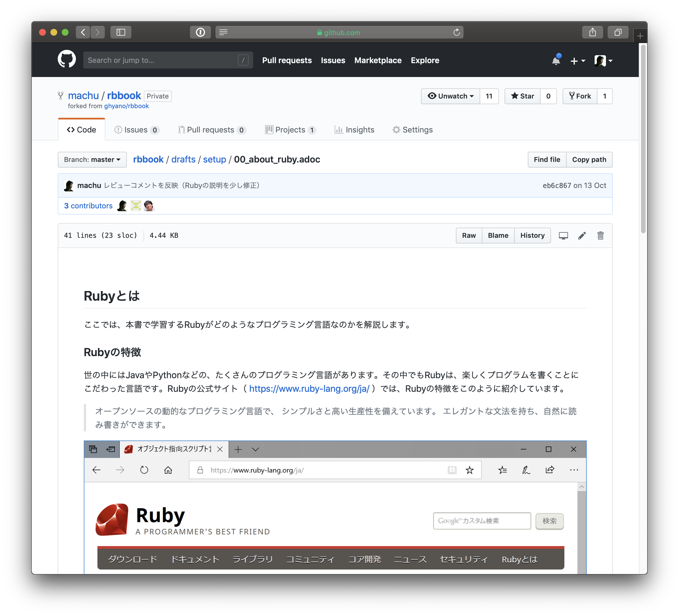This screenshot has width=679, height=616.
Task: Click the page vertical scrollbar thumb
Action: pyautogui.click(x=643, y=139)
